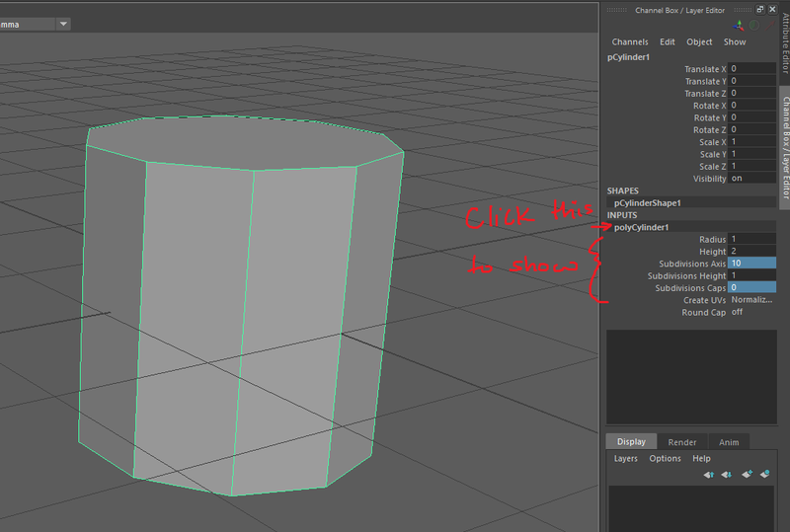790x532 pixels.
Task: Toggle the Visibility field showing on
Action: click(x=751, y=179)
